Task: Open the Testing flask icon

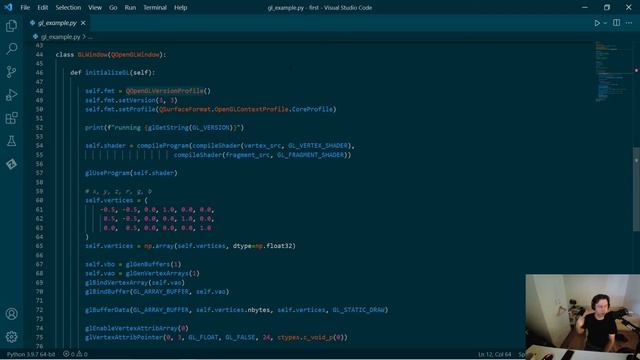Action: tap(11, 141)
